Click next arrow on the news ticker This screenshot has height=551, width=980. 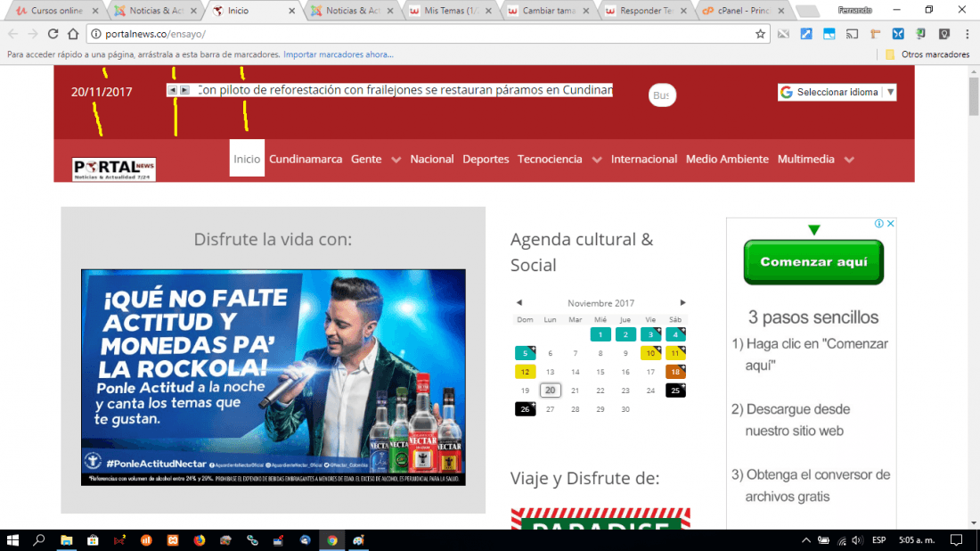point(184,90)
